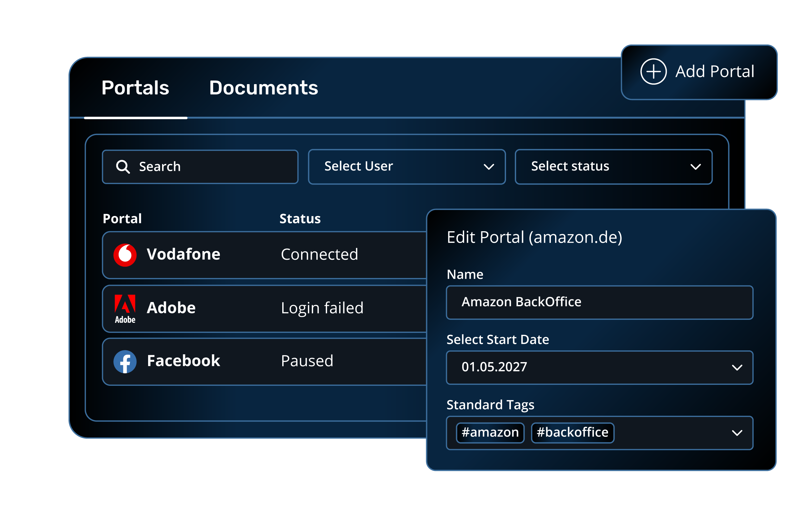Click the Name field with Amazon BackOffice

click(600, 302)
